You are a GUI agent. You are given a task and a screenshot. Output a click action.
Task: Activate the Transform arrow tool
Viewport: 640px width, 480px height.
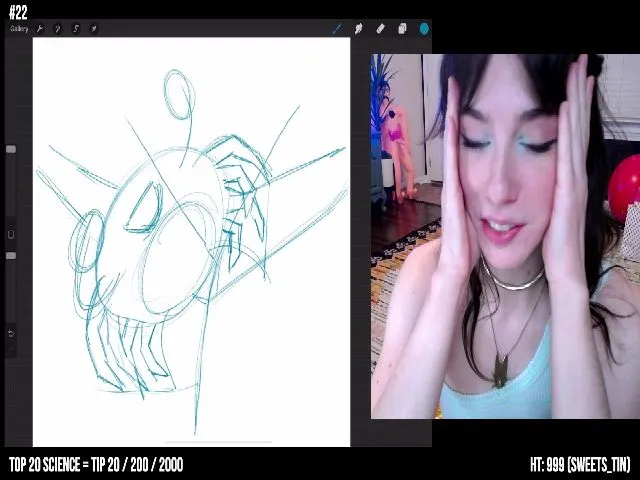tap(94, 29)
